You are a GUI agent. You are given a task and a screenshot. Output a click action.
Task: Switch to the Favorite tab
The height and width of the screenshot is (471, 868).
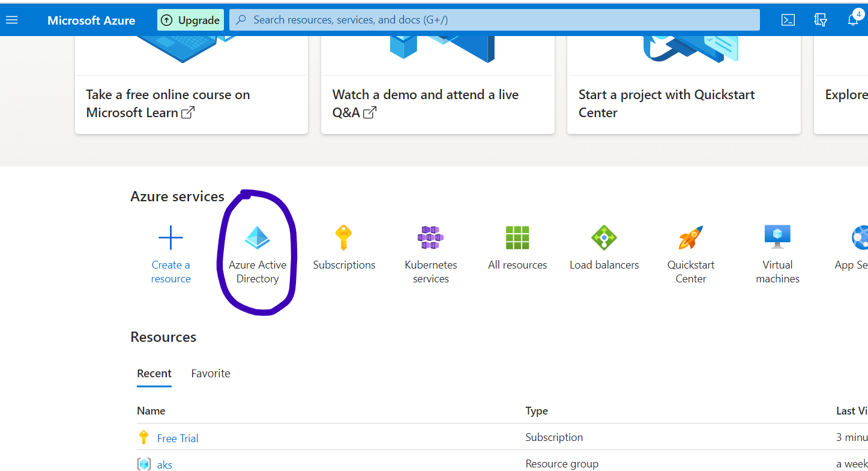point(210,373)
